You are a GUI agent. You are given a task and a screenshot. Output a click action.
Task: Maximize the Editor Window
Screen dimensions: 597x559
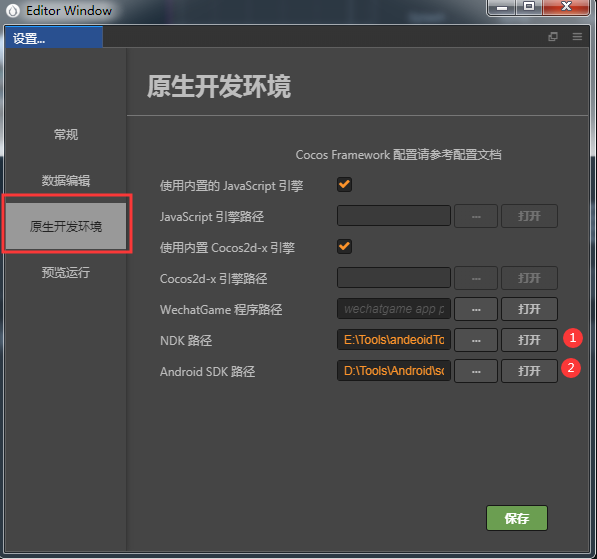click(529, 7)
